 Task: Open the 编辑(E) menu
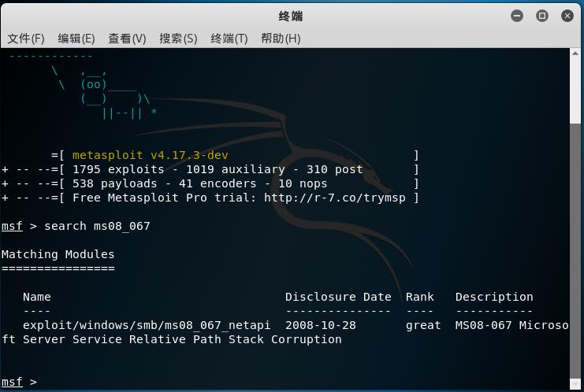click(76, 39)
